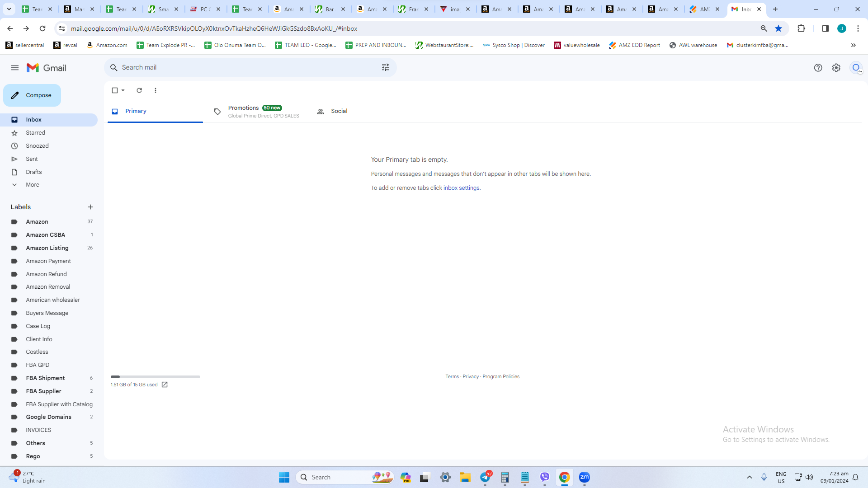The width and height of the screenshot is (868, 488).
Task: Open Chrome three-dot menu
Action: coord(858,28)
